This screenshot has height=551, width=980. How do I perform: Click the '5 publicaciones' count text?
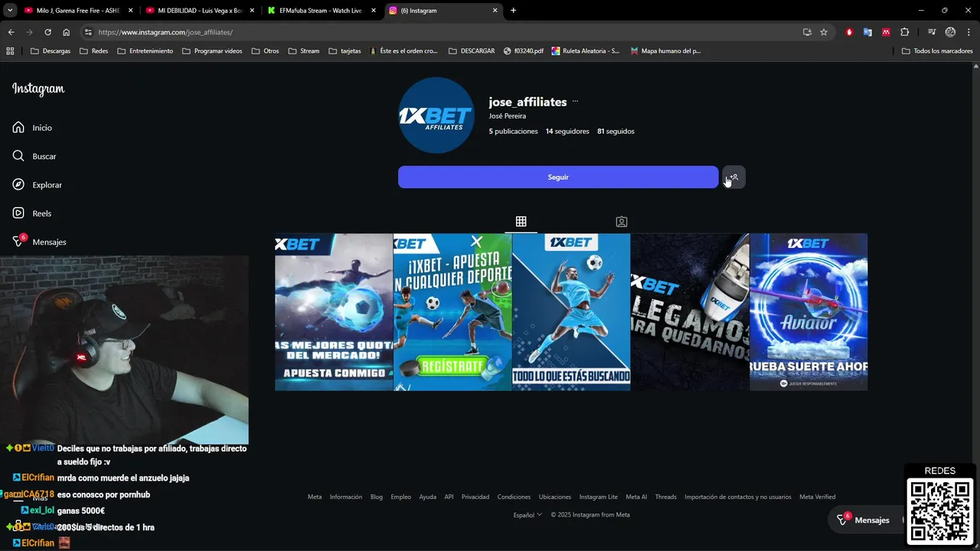click(514, 132)
